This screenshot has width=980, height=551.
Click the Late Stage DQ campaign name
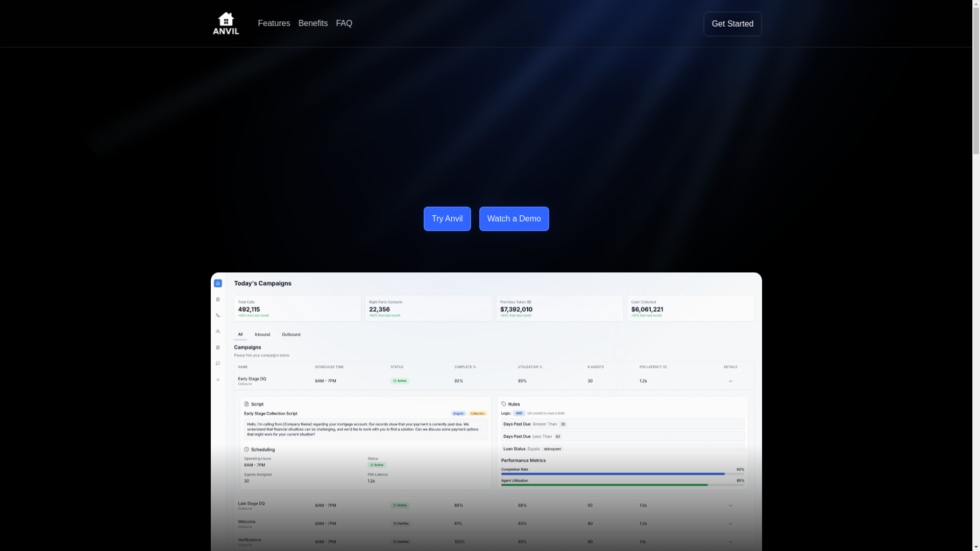pos(251,504)
